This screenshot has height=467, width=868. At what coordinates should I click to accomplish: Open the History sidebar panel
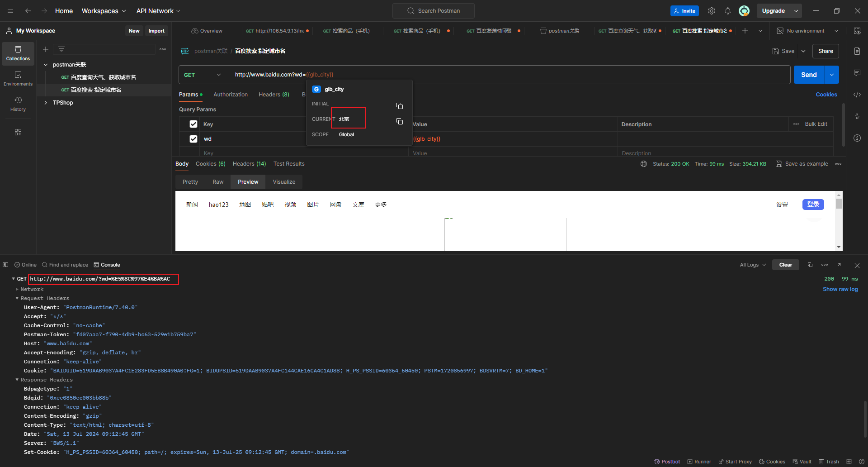18,104
